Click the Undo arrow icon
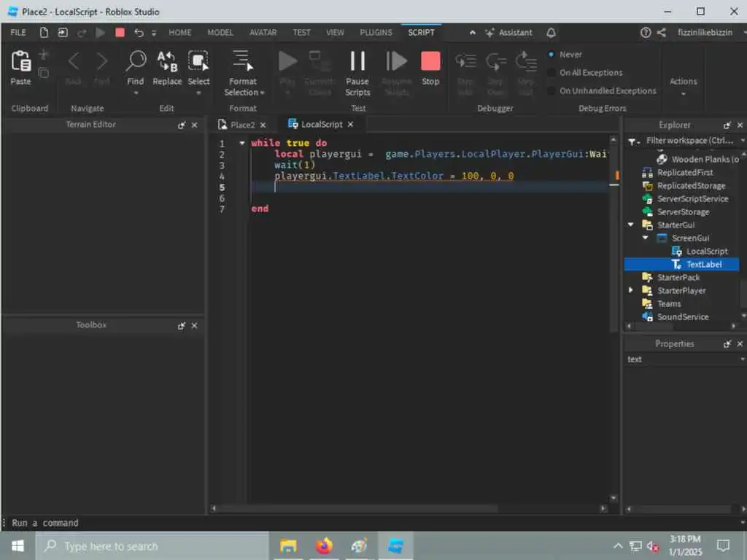The height and width of the screenshot is (560, 747). [x=139, y=32]
